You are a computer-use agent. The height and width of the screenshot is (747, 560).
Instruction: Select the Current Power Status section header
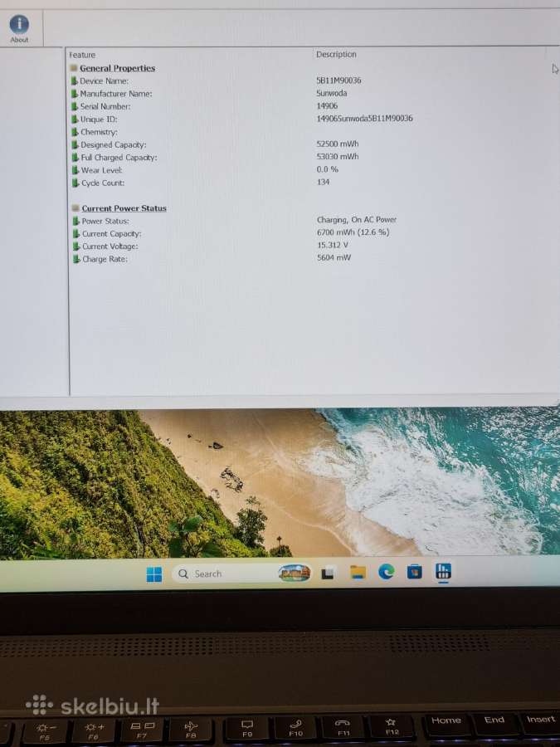(124, 208)
